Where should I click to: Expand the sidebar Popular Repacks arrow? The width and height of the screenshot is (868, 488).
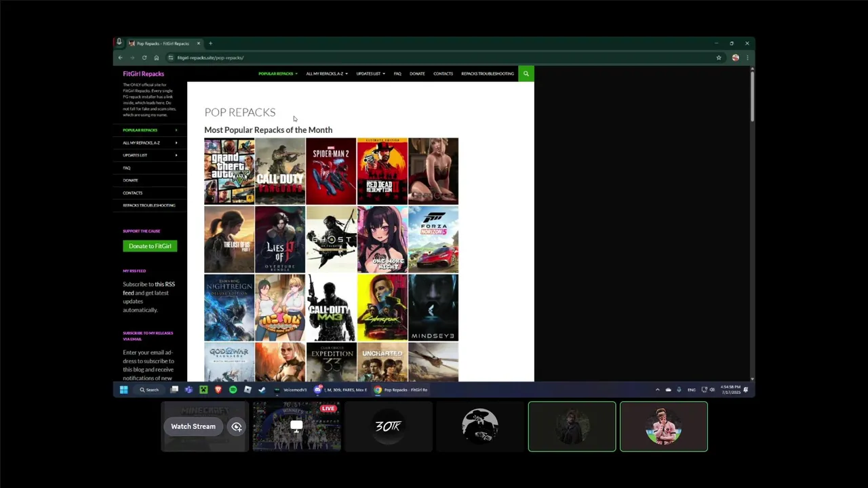tap(176, 130)
